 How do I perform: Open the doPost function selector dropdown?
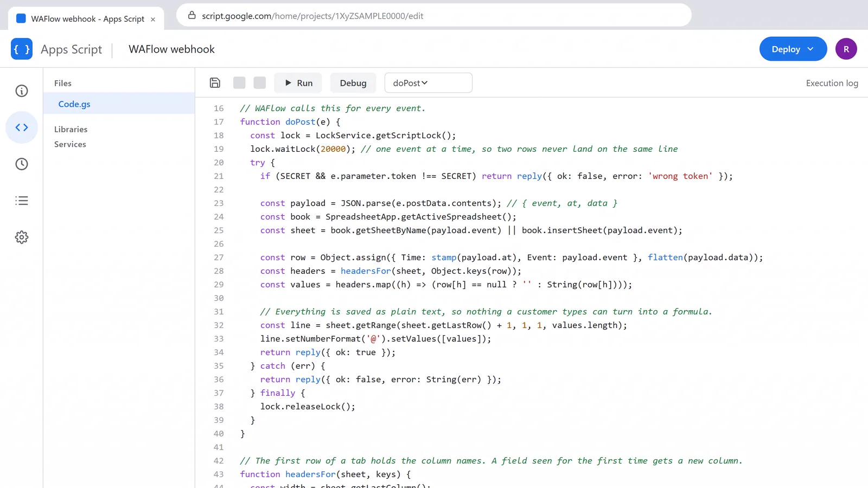click(428, 83)
